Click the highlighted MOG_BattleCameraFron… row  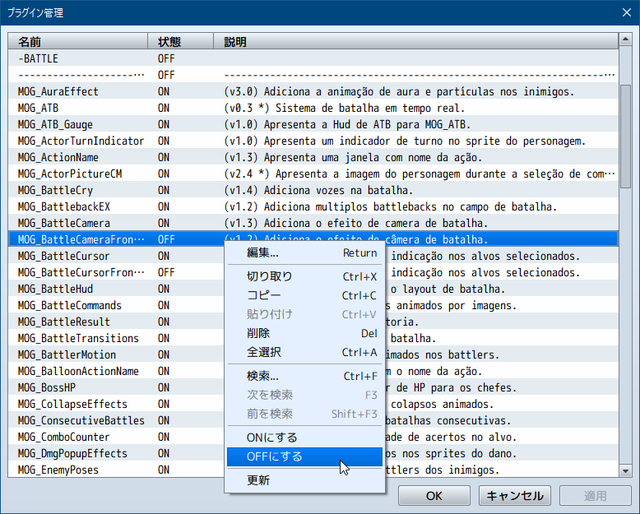pos(313,239)
